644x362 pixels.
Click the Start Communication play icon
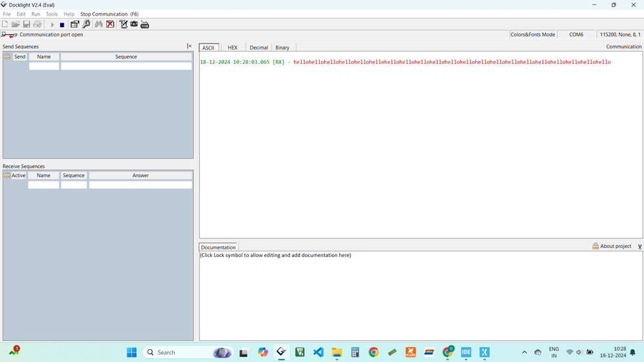52,24
